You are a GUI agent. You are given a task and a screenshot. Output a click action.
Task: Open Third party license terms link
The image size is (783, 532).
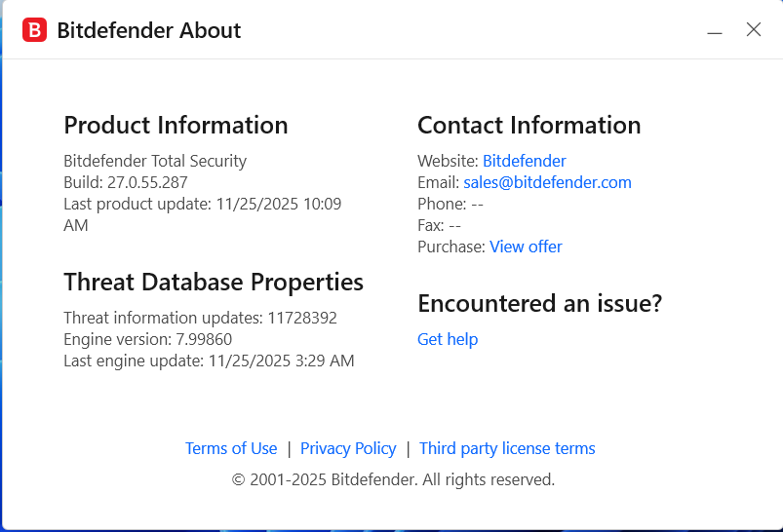(x=507, y=448)
